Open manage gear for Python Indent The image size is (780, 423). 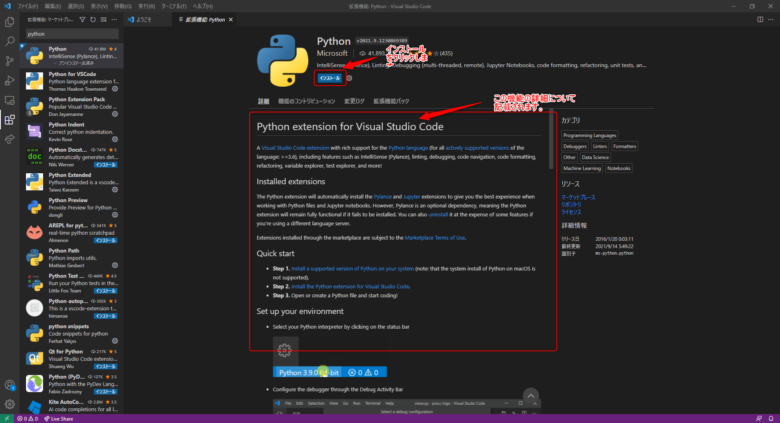[115, 139]
